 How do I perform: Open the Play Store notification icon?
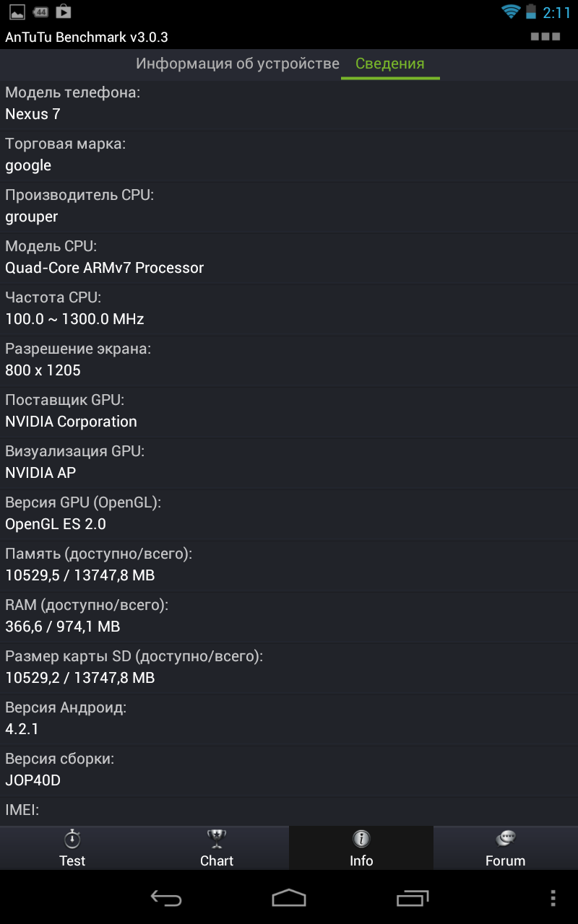click(64, 12)
